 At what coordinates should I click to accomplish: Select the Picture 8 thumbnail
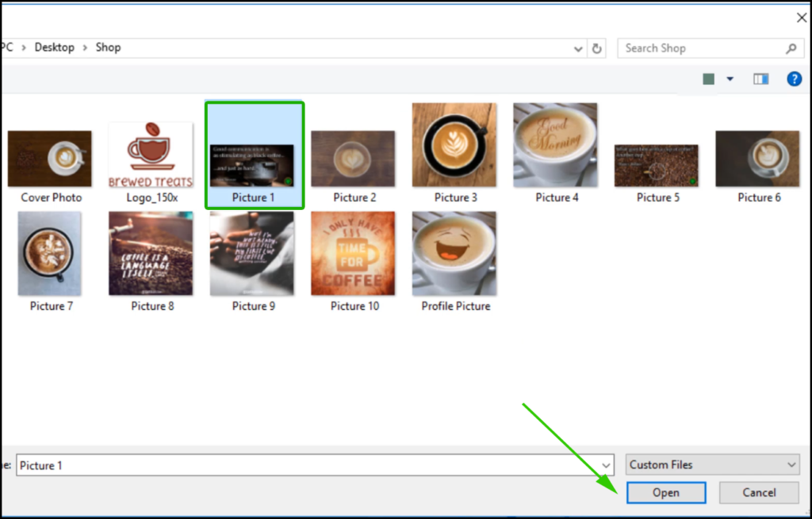151,253
